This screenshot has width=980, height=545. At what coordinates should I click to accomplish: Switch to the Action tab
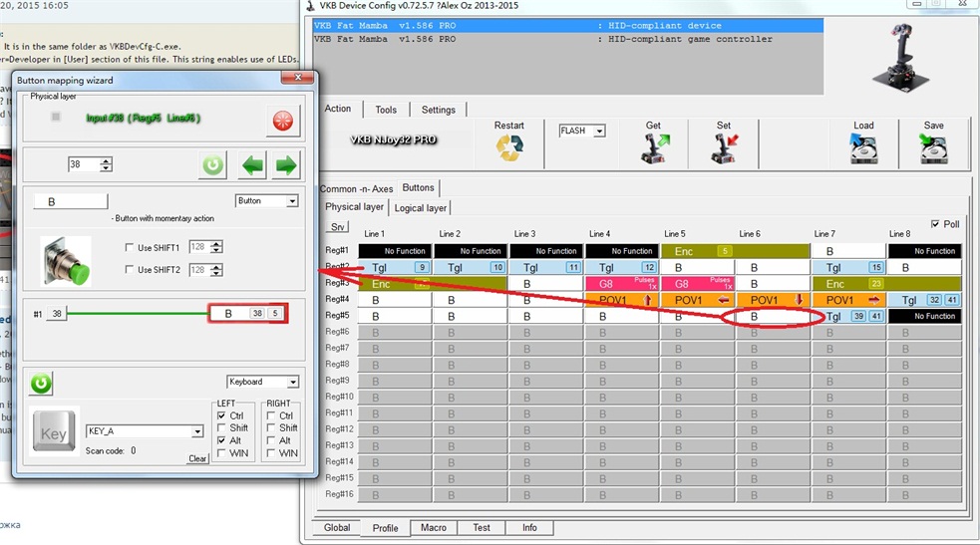pos(338,109)
